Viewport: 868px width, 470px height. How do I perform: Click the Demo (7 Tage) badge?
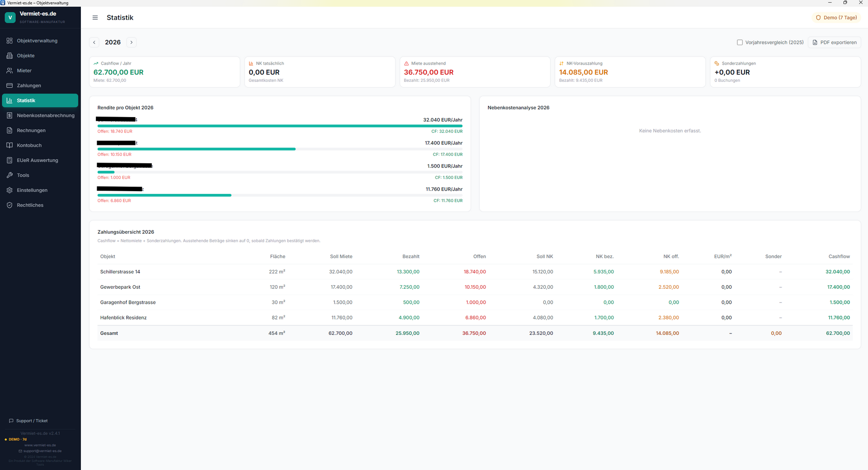(836, 18)
